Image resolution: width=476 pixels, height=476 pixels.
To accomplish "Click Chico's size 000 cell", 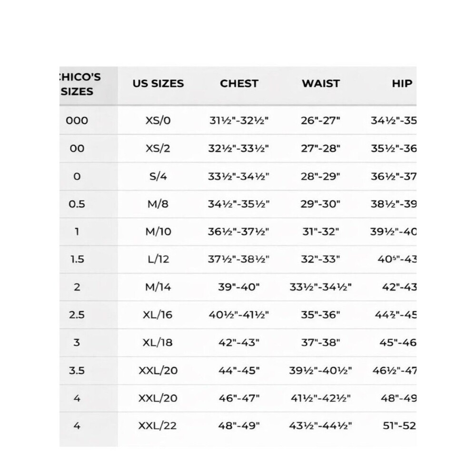I will click(x=77, y=120).
